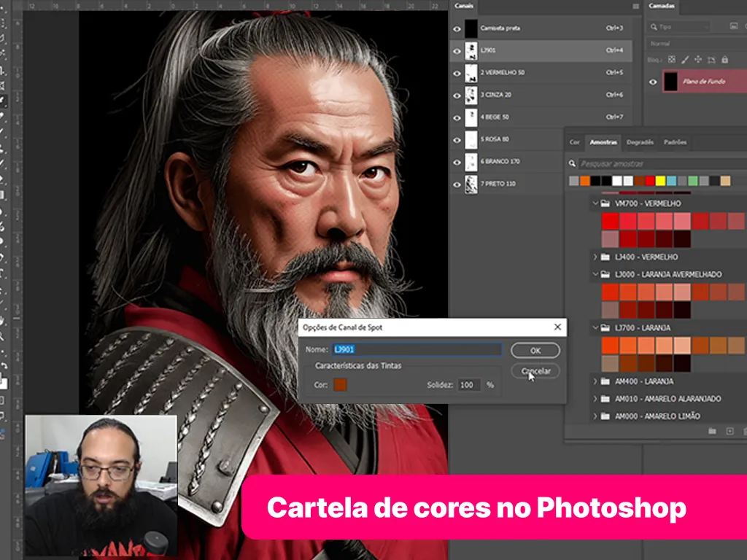Click lock image pixels brush icon
The width and height of the screenshot is (747, 560).
pyautogui.click(x=684, y=59)
